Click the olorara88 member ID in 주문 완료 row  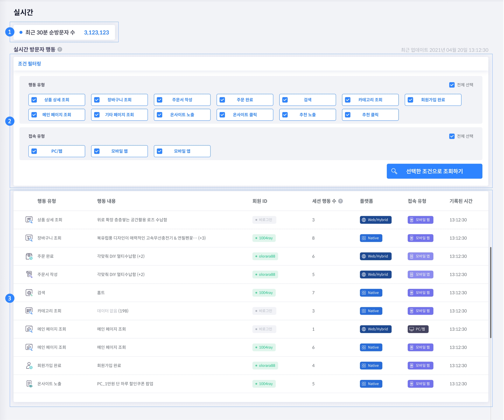[265, 256]
